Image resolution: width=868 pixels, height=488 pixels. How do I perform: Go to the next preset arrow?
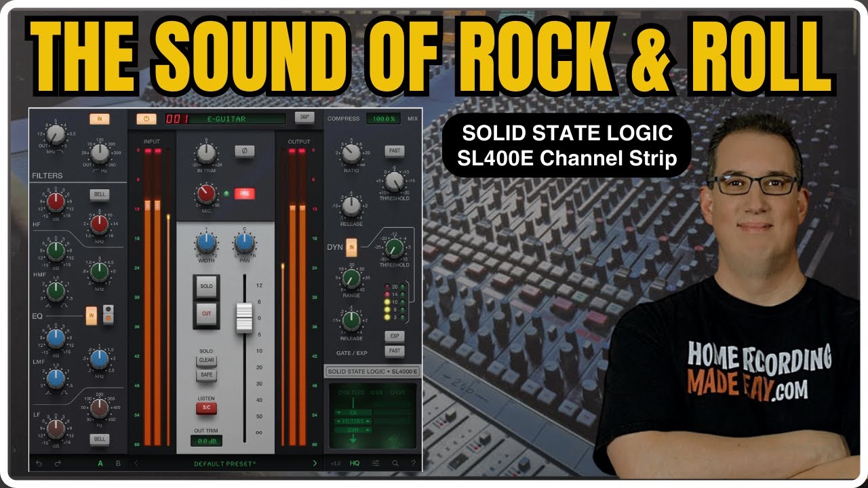pyautogui.click(x=315, y=464)
